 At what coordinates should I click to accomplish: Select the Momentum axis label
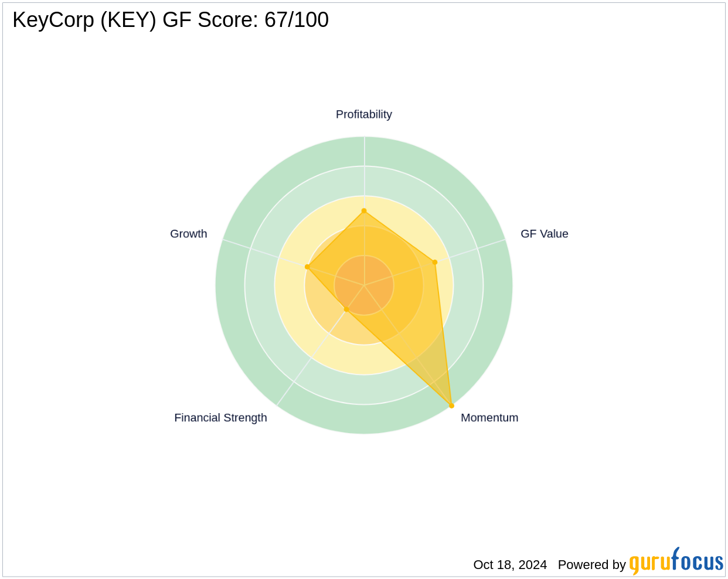[x=489, y=418]
